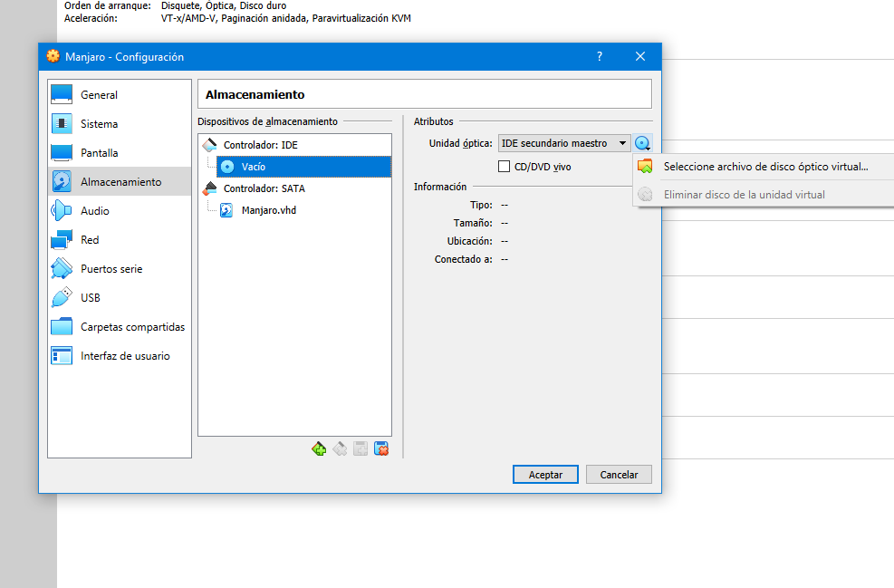Toggle the CD/DVD vivo checkbox

click(x=504, y=167)
